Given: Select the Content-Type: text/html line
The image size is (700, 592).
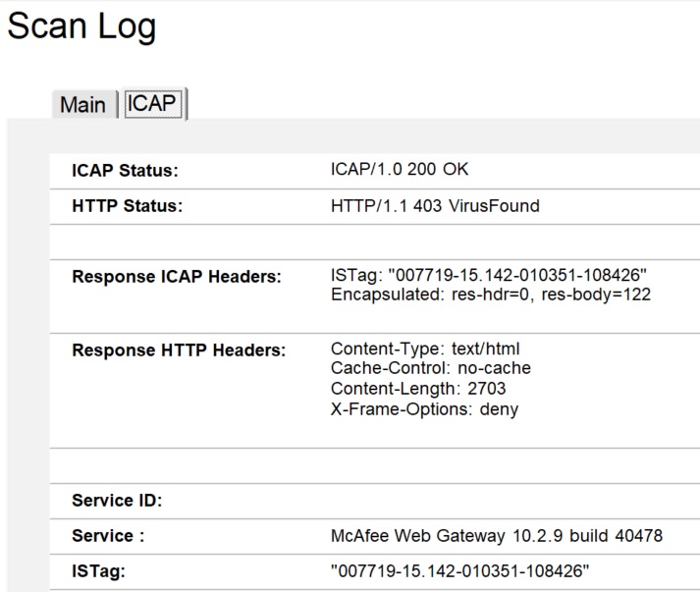Looking at the screenshot, I should pyautogui.click(x=425, y=349).
